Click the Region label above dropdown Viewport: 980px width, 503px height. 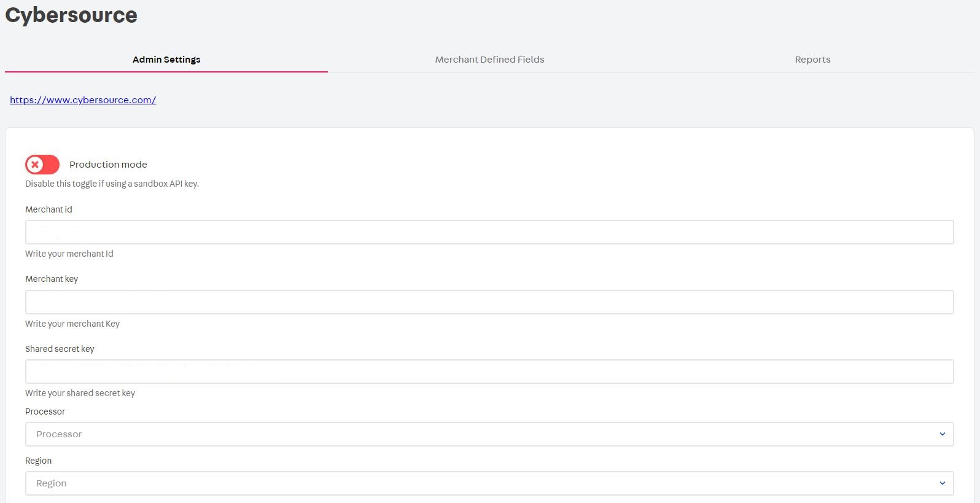click(x=38, y=461)
